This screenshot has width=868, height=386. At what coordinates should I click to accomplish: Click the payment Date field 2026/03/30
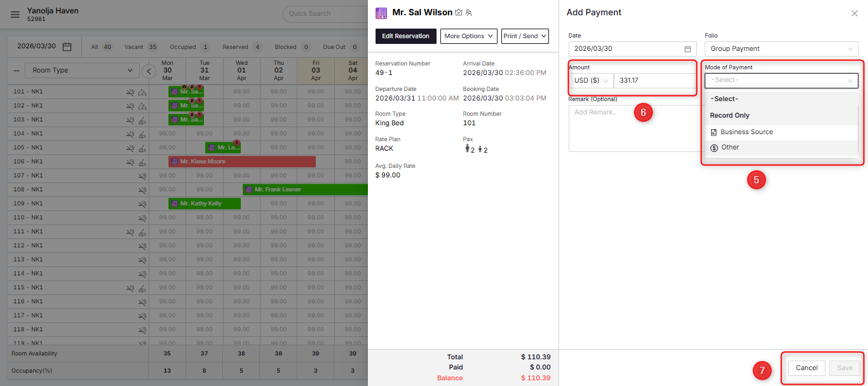point(633,49)
